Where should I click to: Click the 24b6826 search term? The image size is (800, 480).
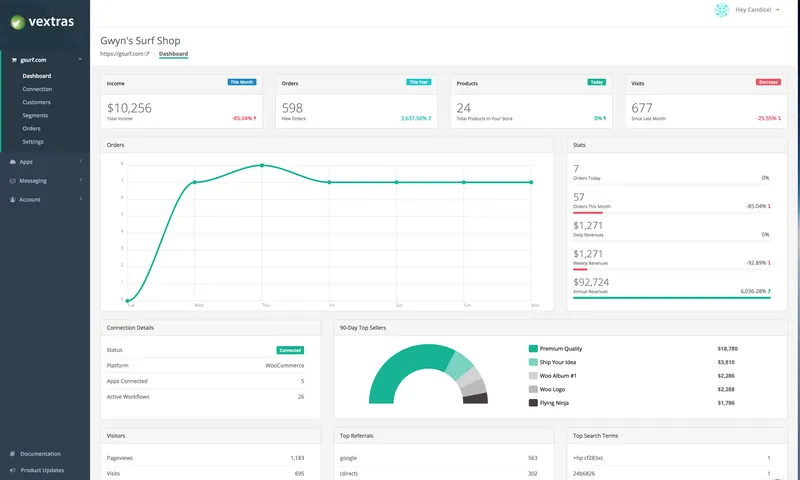[x=584, y=473]
